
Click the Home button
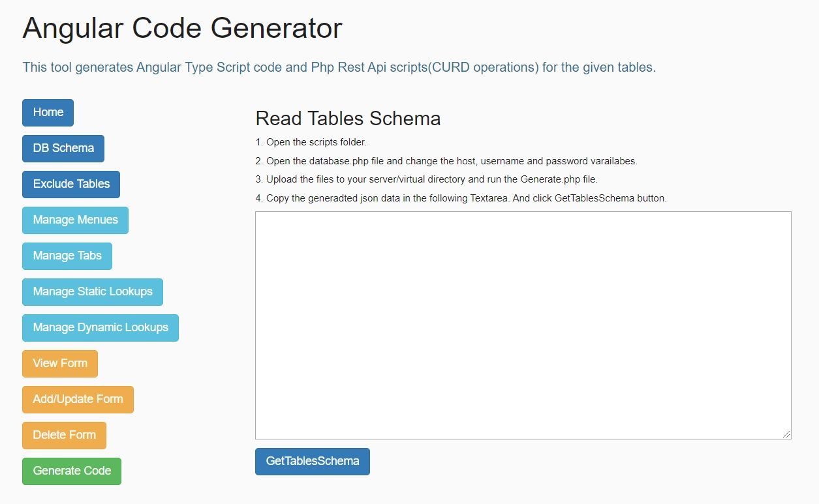pos(48,113)
